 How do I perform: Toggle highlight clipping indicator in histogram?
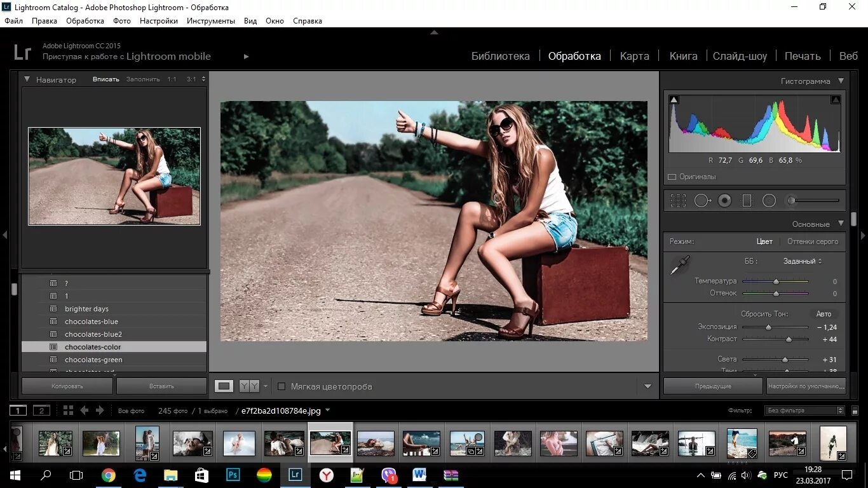tap(836, 100)
